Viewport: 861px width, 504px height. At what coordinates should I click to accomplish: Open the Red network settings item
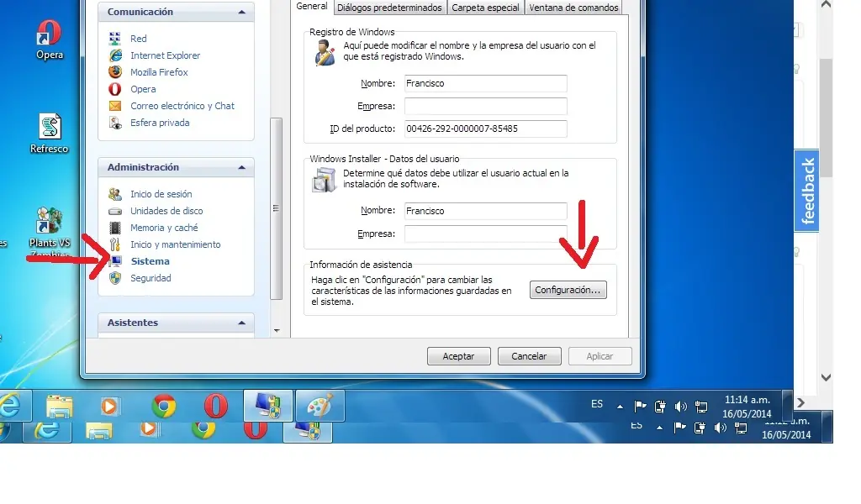pyautogui.click(x=138, y=39)
